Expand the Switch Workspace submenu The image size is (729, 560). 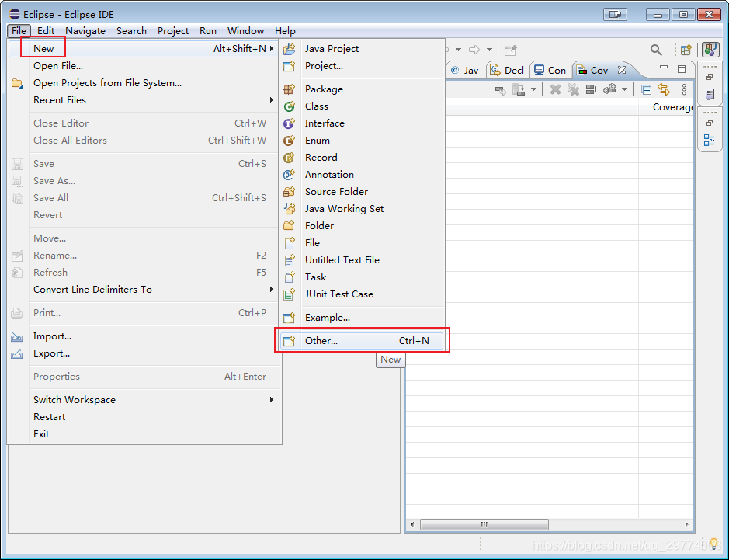144,399
